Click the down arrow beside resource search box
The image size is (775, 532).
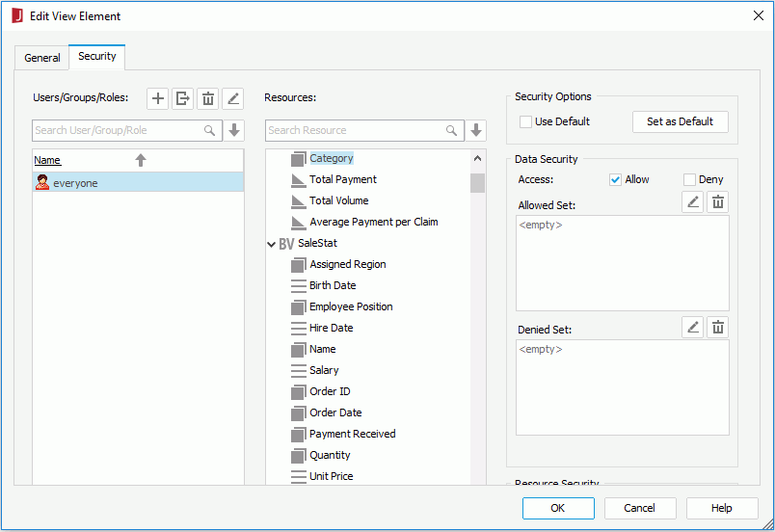[x=476, y=130]
